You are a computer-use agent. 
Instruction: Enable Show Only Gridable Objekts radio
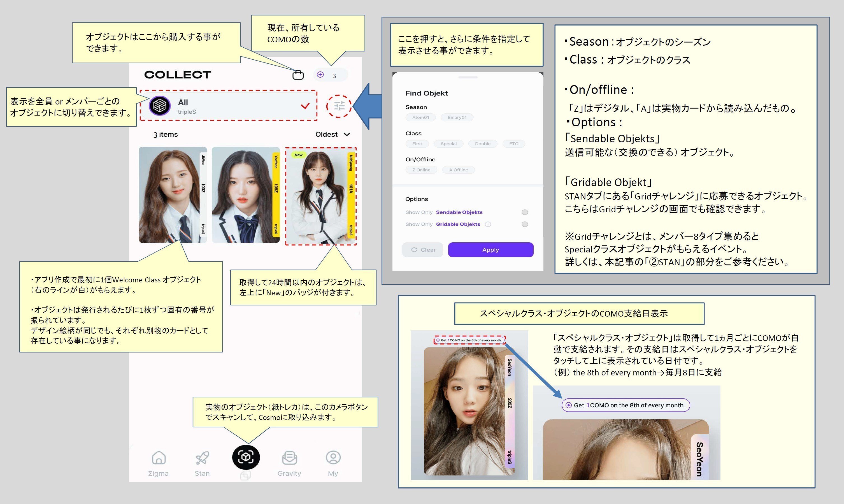525,224
